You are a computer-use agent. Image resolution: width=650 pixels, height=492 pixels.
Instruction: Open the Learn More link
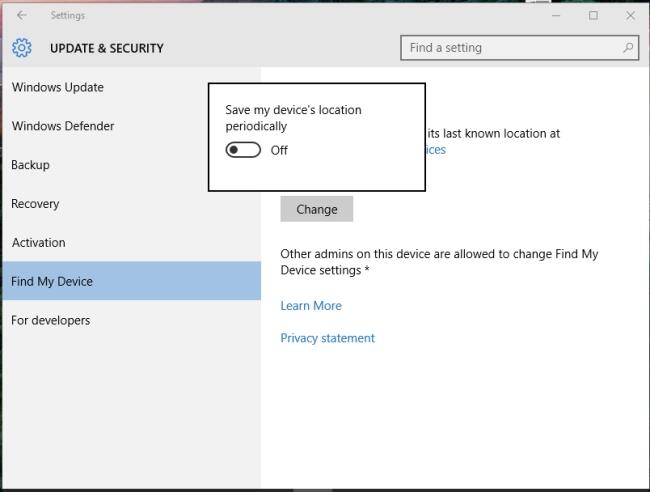pyautogui.click(x=311, y=306)
